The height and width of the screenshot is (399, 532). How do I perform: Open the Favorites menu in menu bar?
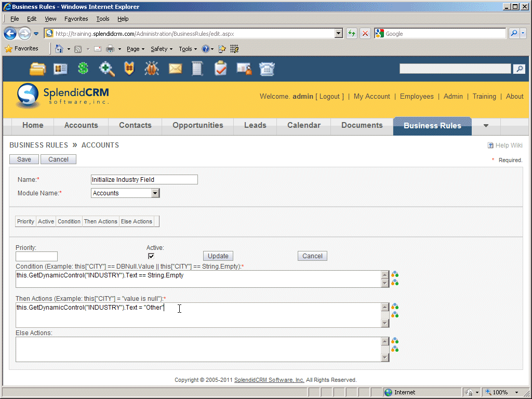tap(76, 19)
